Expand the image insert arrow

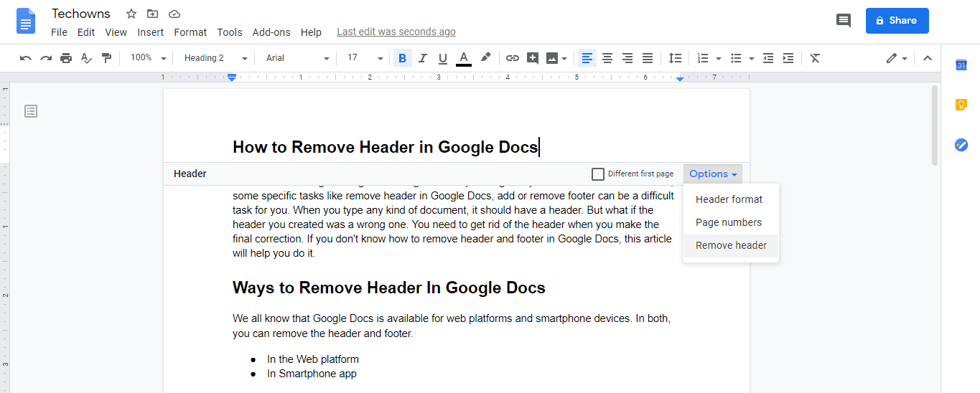click(x=565, y=59)
